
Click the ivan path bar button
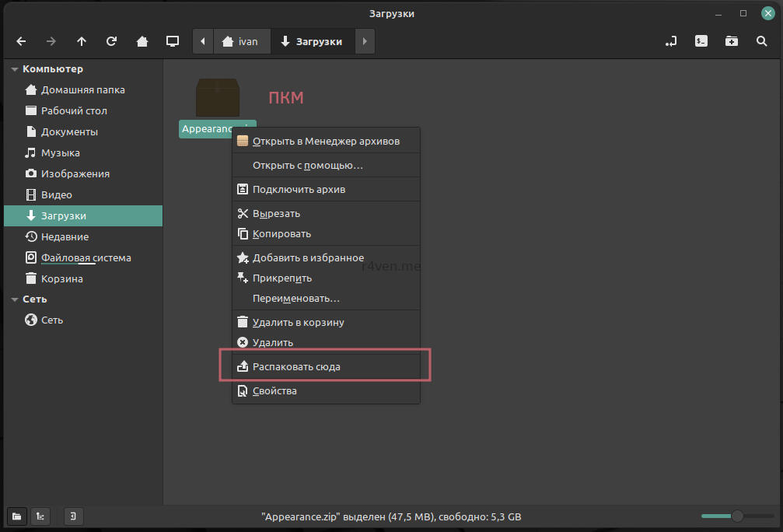241,41
